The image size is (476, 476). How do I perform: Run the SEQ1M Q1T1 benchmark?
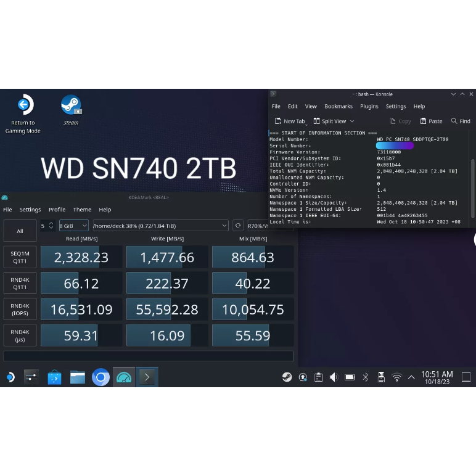pos(20,257)
